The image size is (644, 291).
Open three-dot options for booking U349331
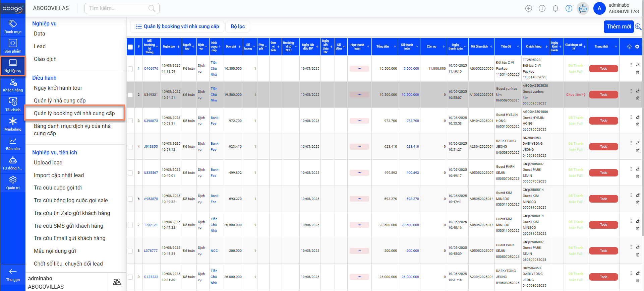click(631, 91)
